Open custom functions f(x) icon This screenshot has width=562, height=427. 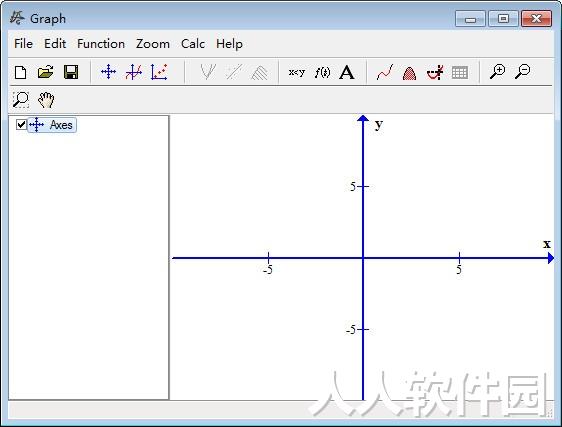coord(322,72)
